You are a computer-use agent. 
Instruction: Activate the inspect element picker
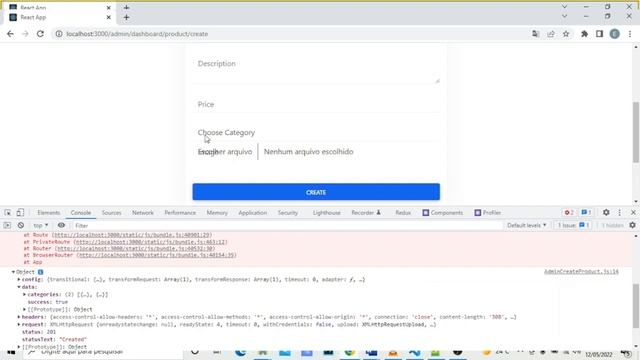pyautogui.click(x=8, y=213)
